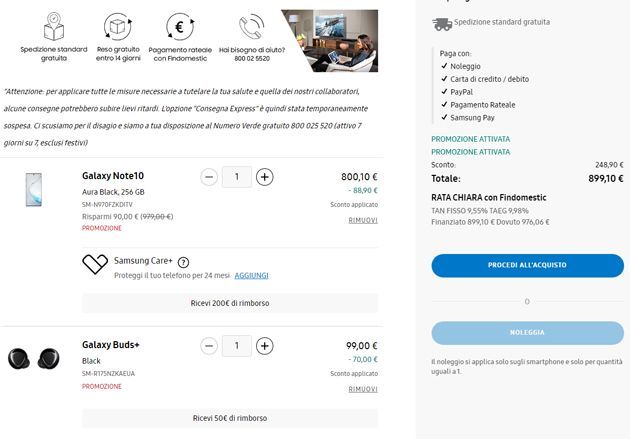The height and width of the screenshot is (439, 630).
Task: Click the delivery truck icon in summary
Action: [x=441, y=21]
